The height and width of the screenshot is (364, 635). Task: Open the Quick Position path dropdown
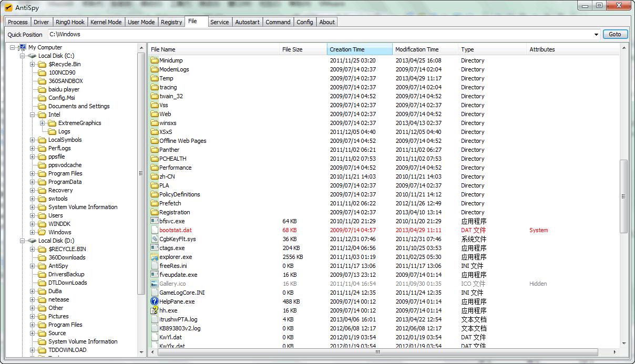click(x=596, y=35)
